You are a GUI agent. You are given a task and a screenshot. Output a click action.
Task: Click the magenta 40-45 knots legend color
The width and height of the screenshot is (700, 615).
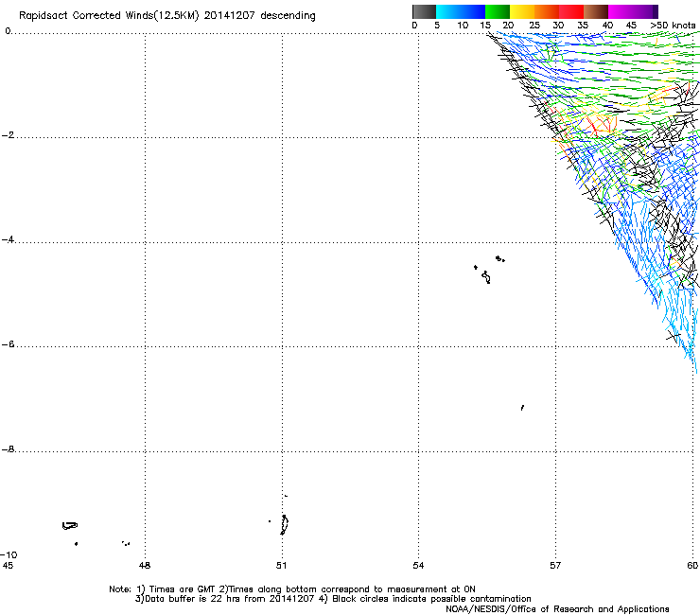pyautogui.click(x=621, y=11)
